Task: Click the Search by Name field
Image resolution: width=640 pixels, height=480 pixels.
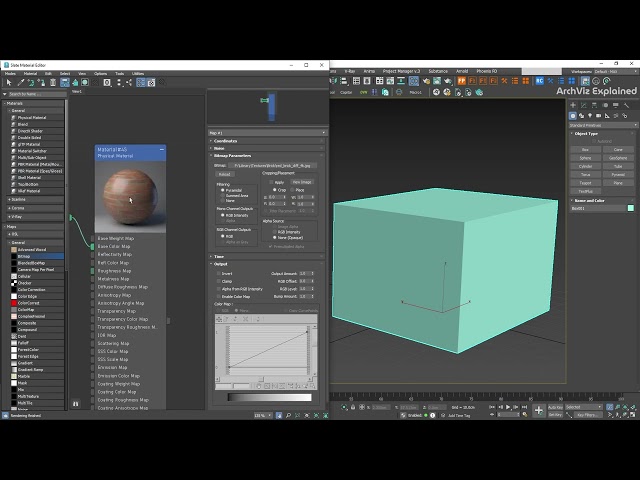Action: tap(37, 94)
